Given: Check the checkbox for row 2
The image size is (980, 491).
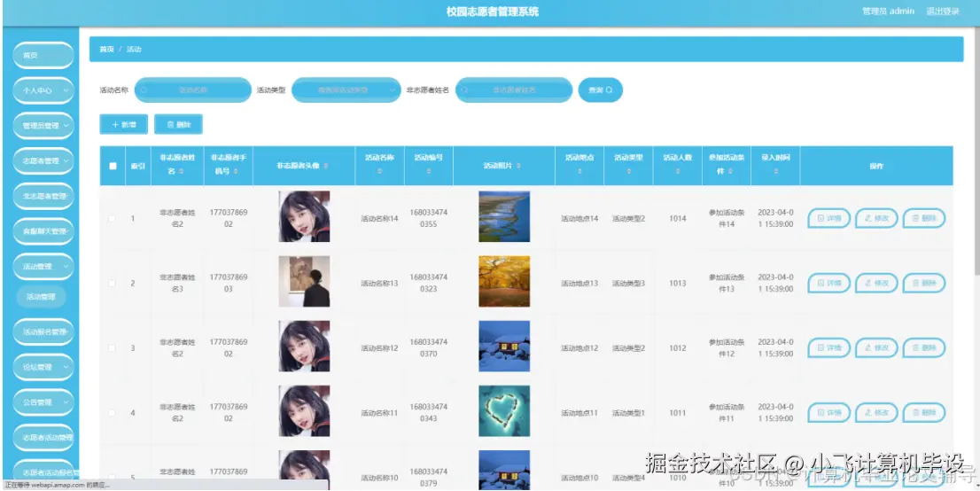Looking at the screenshot, I should click(x=113, y=284).
